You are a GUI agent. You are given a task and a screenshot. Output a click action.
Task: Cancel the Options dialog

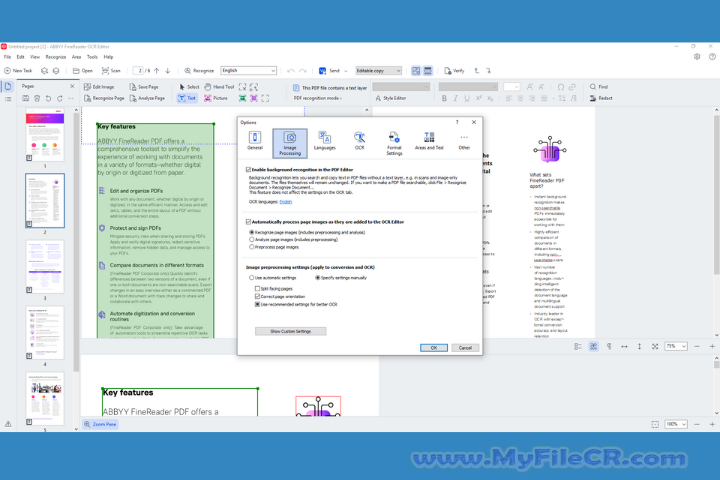(x=465, y=348)
